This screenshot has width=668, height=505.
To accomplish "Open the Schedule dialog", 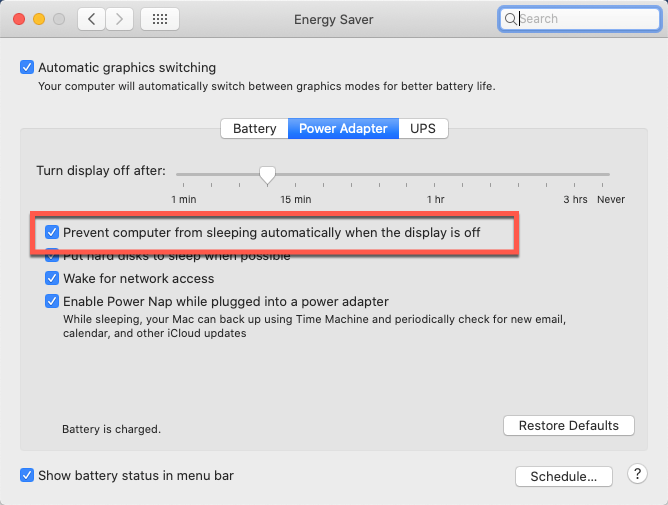I will (563, 476).
